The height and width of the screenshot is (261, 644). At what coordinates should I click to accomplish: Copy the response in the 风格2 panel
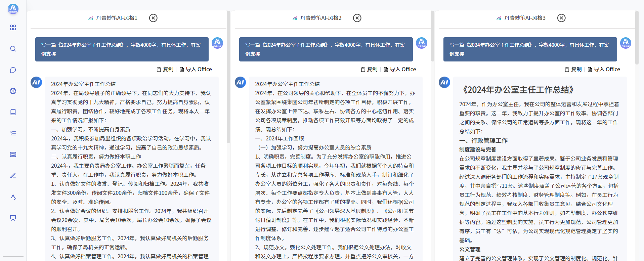coord(369,69)
